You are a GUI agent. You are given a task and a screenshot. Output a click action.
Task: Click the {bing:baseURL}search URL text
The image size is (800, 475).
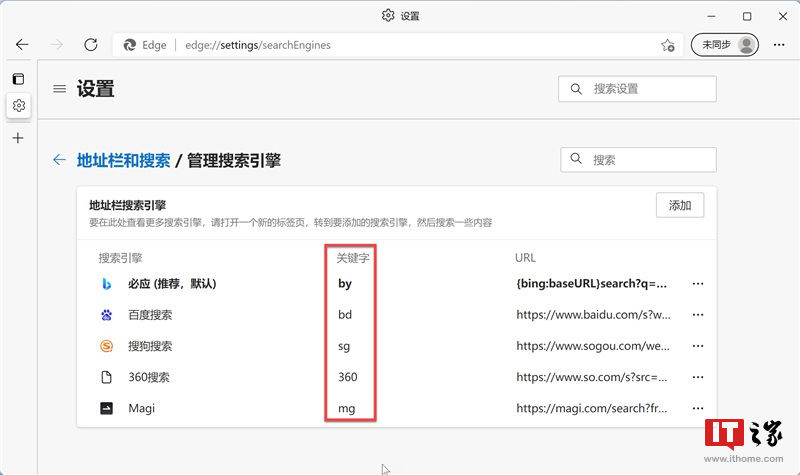click(x=591, y=284)
